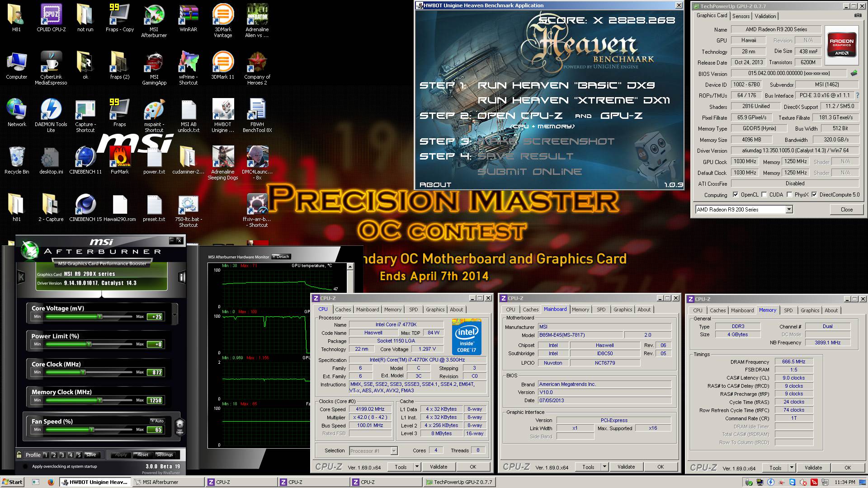
Task: Open the Adrenaline Sleeping Dogs shortcut
Action: [x=222, y=163]
